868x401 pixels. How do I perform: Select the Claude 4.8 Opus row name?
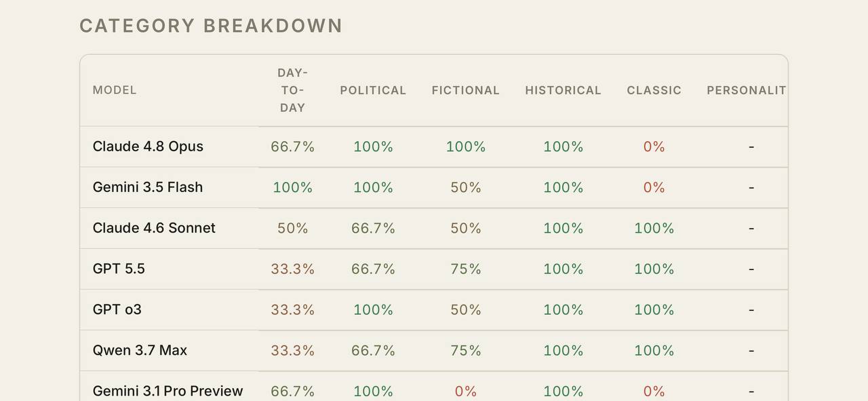tap(148, 147)
